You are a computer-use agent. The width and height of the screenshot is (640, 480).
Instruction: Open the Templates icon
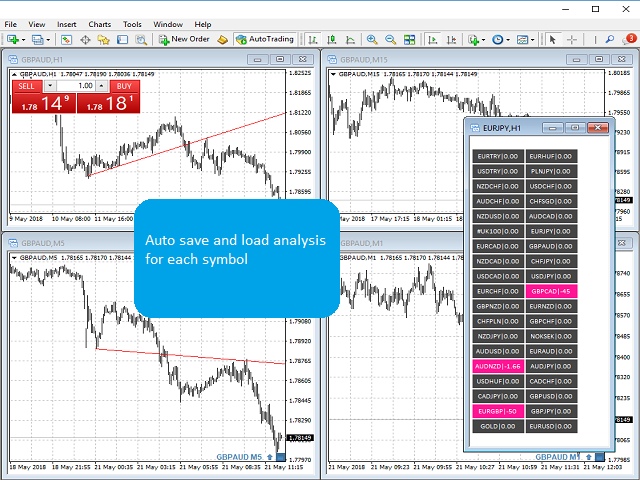pos(522,40)
